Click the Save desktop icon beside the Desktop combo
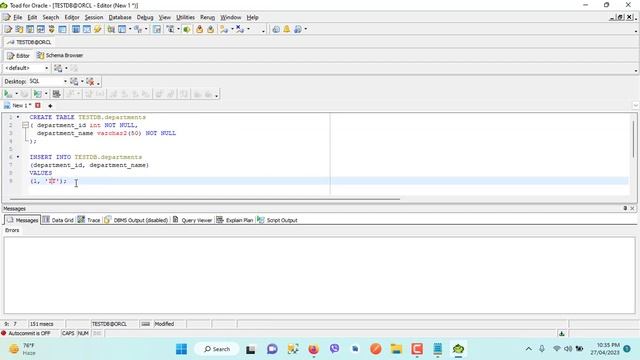The image size is (640, 360). (74, 81)
